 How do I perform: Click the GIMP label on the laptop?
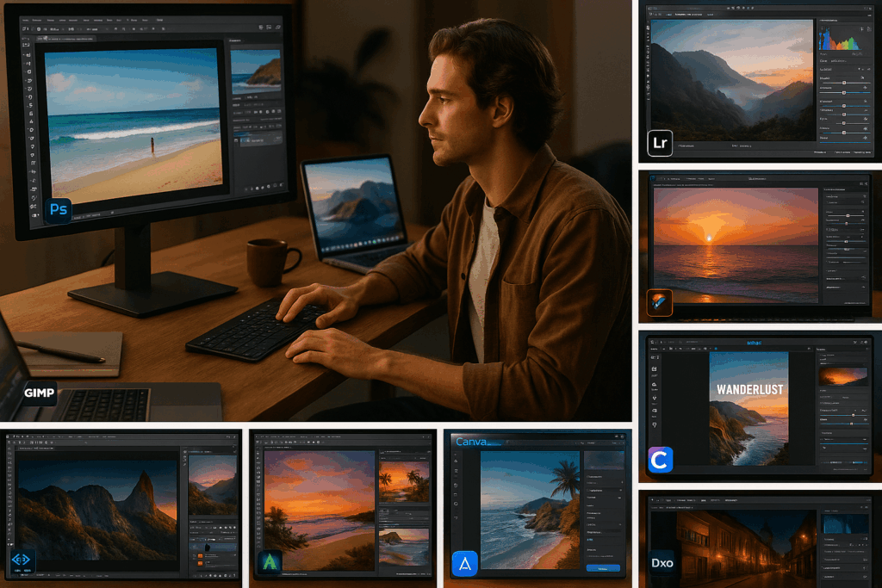[x=40, y=393]
